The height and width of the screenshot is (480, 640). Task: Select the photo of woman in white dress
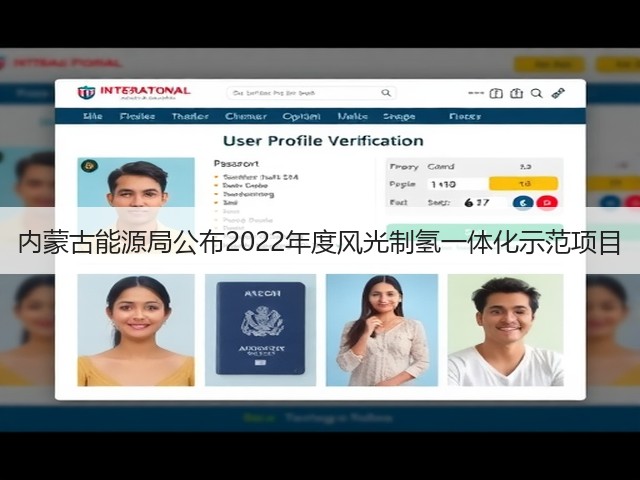[x=382, y=330]
